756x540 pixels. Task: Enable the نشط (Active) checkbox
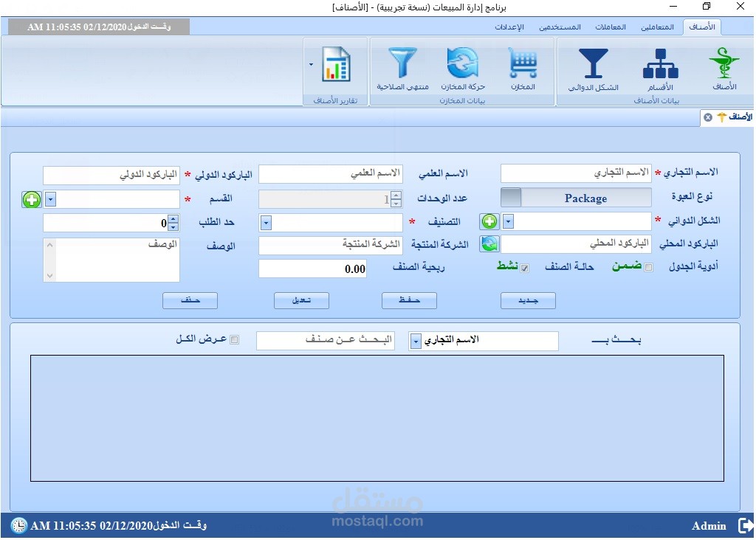pyautogui.click(x=525, y=268)
